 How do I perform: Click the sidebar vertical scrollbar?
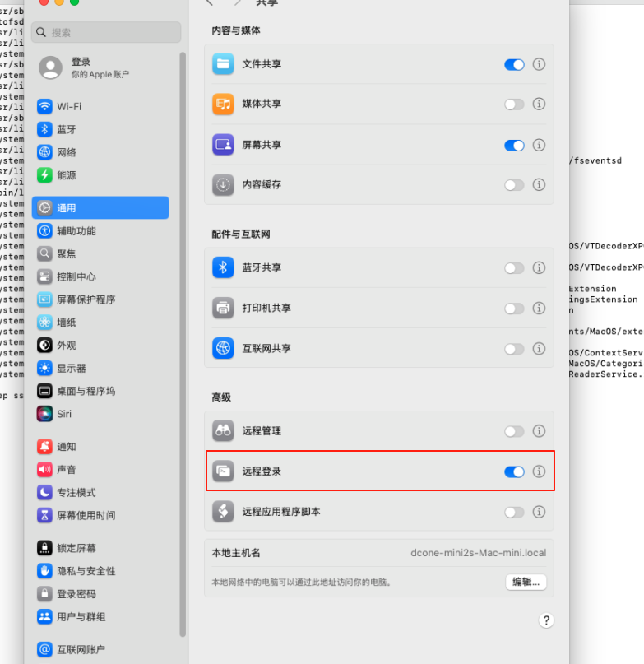click(x=183, y=344)
